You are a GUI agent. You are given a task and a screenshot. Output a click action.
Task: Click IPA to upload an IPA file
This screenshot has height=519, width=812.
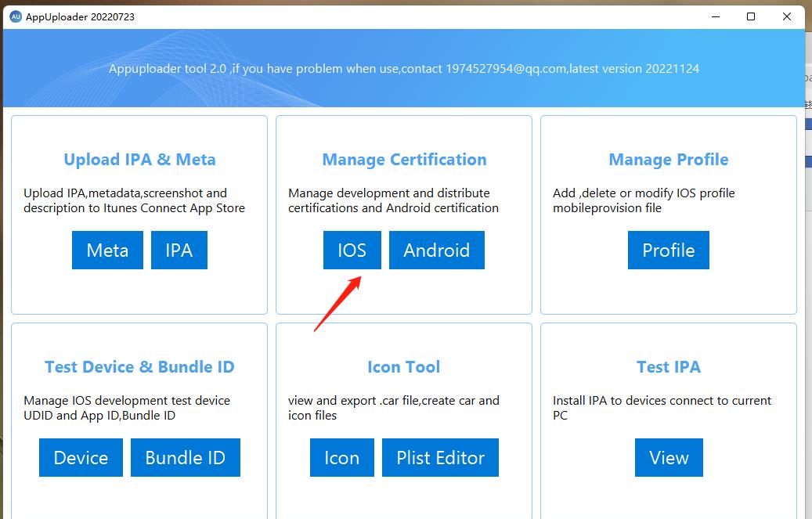[x=179, y=250]
